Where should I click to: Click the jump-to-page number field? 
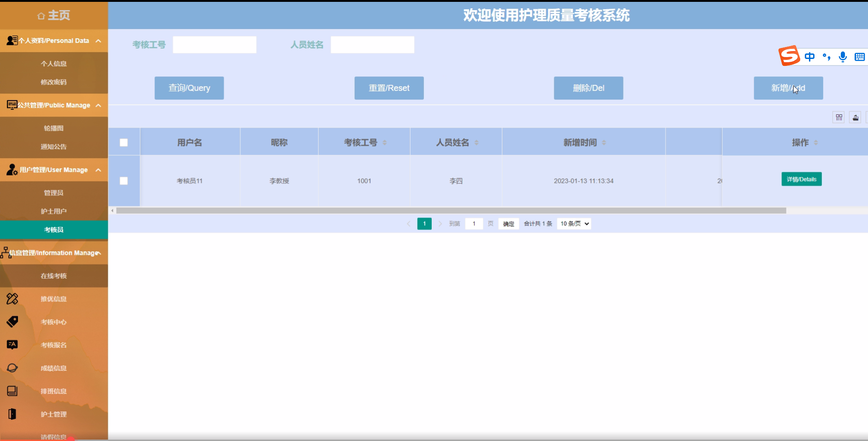[x=474, y=223]
